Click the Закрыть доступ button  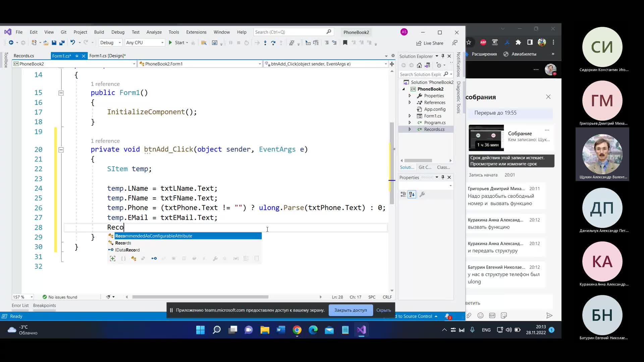(351, 310)
